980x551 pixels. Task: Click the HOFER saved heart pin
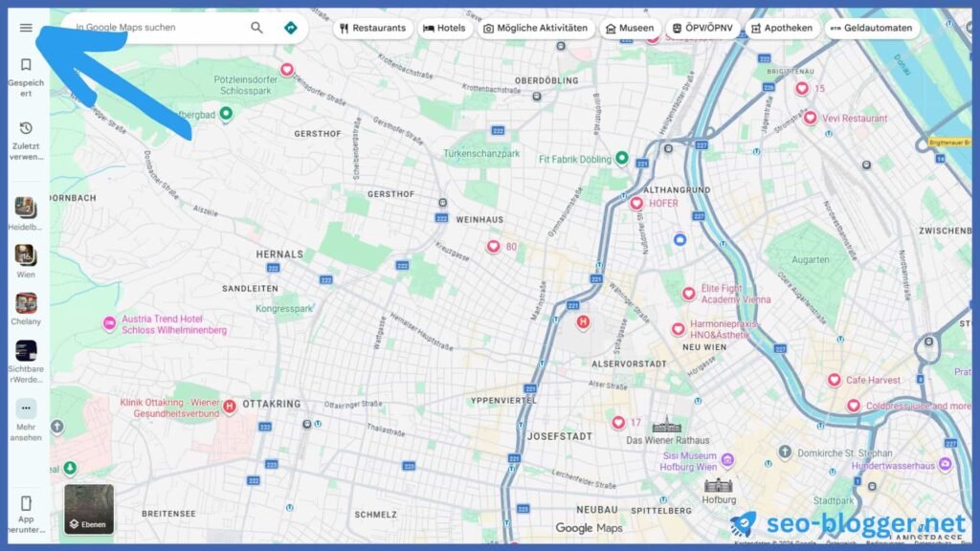click(x=636, y=203)
